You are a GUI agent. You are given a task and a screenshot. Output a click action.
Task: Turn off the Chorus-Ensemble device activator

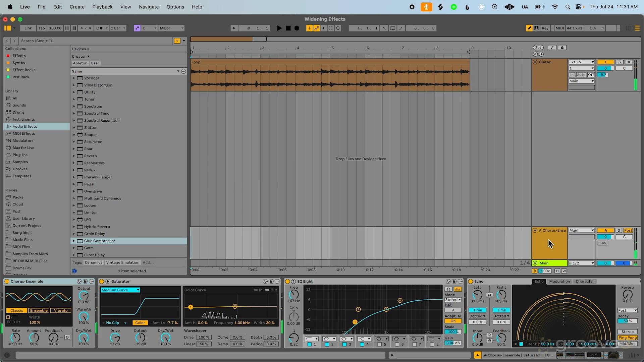[x=7, y=282]
